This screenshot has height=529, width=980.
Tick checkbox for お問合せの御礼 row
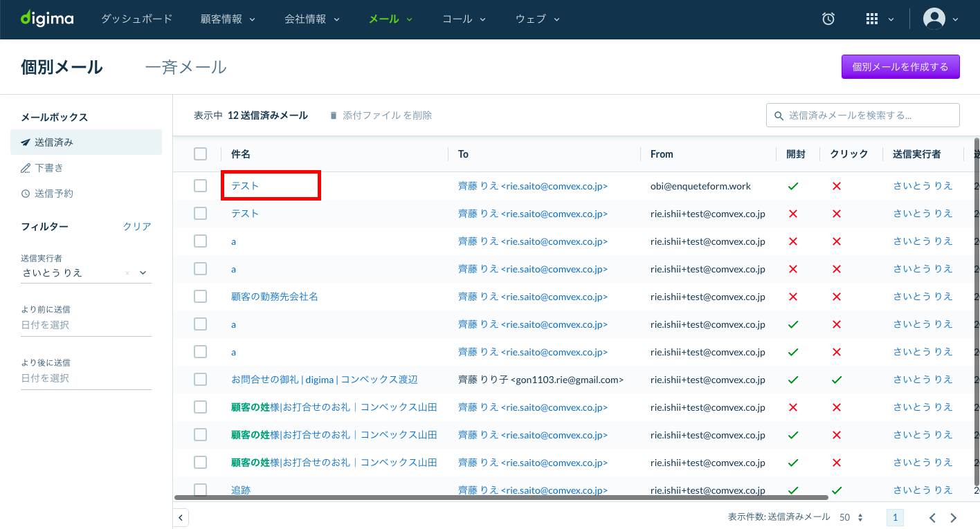(201, 379)
